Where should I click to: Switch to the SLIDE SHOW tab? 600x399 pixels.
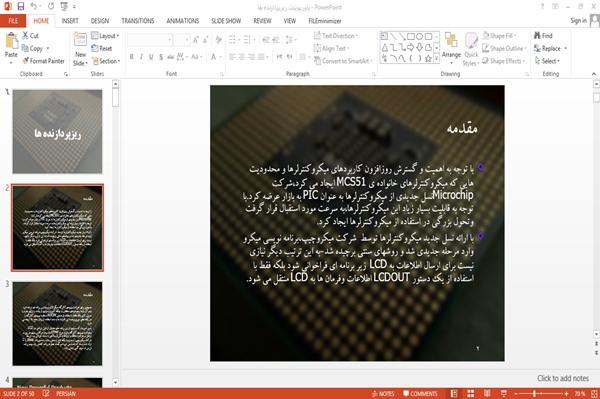pos(226,21)
